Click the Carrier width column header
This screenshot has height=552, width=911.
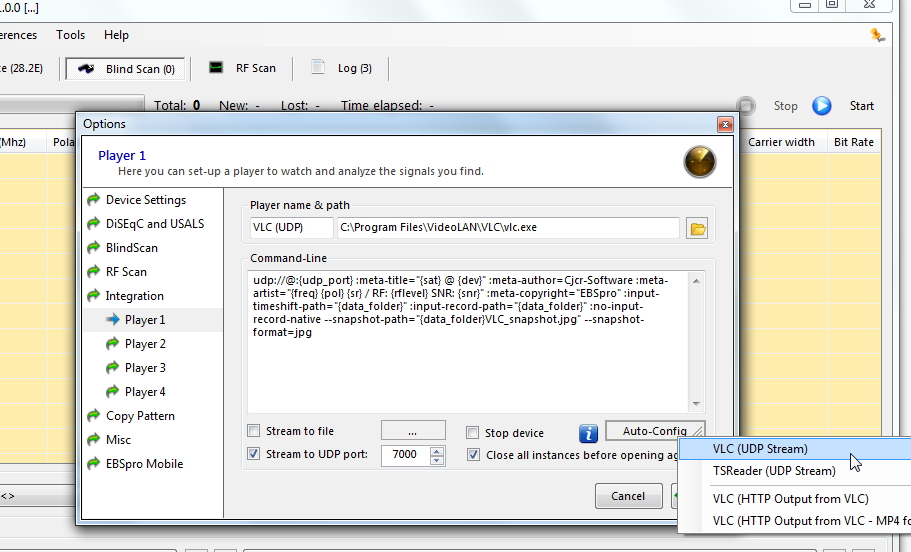781,142
